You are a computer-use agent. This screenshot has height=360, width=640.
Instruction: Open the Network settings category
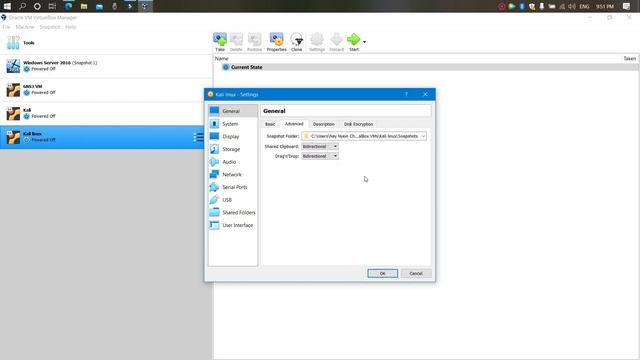(233, 174)
